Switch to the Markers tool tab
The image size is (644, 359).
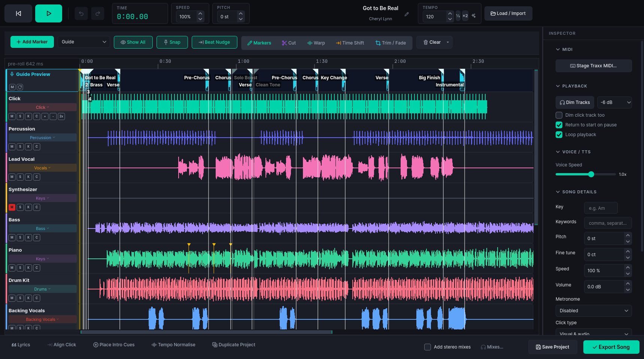coord(259,43)
